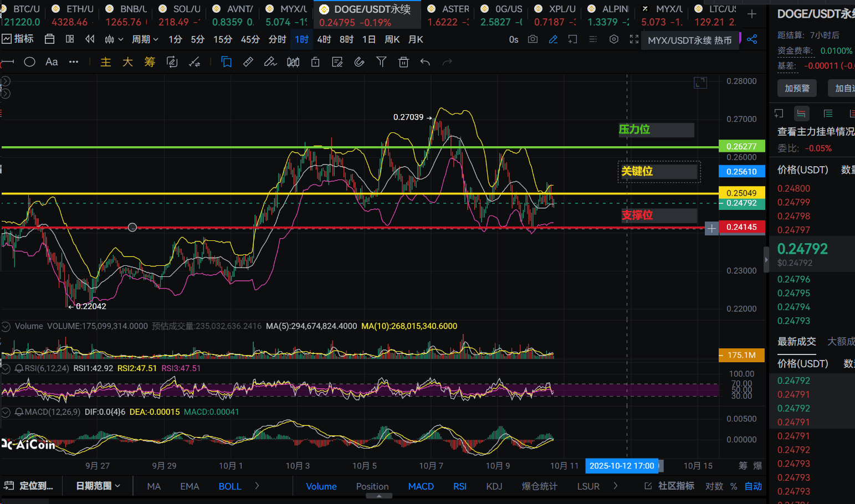This screenshot has height=504, width=855.
Task: Take a chart screenshot with camera icon
Action: (x=533, y=39)
